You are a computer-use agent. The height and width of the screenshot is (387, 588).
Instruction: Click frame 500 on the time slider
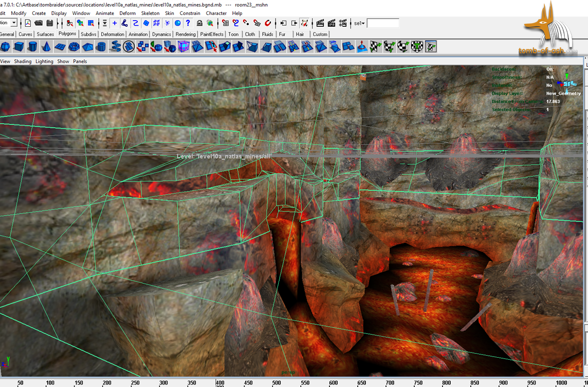(277, 383)
